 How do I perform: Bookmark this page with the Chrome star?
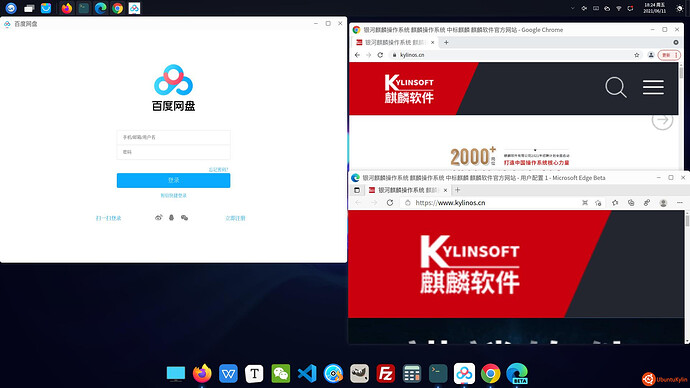pyautogui.click(x=636, y=55)
